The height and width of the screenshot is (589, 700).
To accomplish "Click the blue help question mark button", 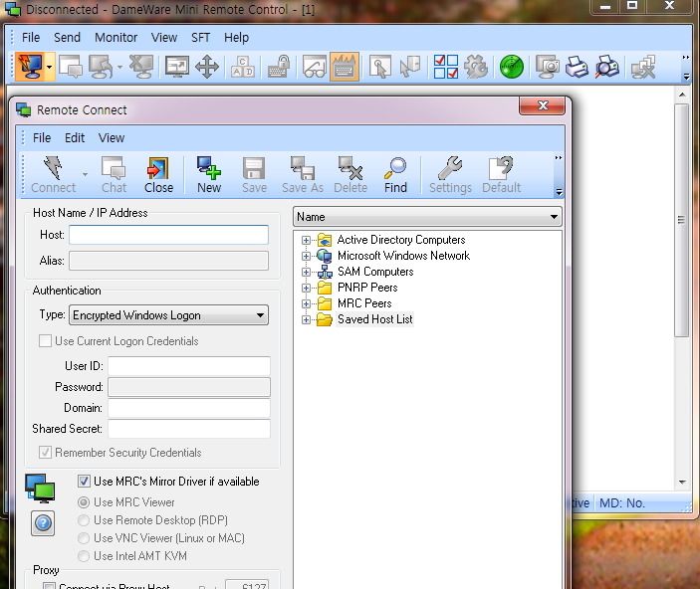I will pos(43,523).
